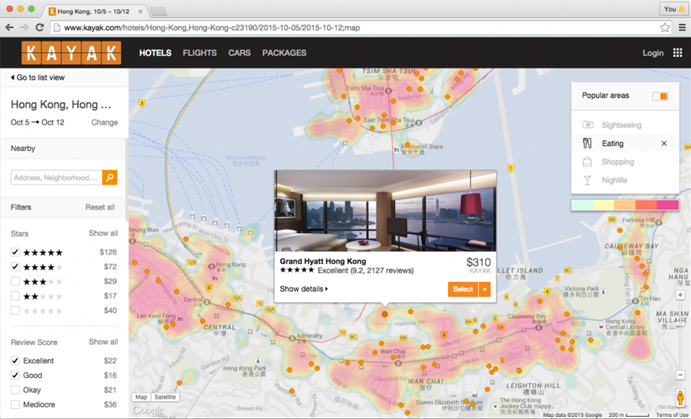Check the Okay review score checkbox
The width and height of the screenshot is (691, 419).
click(15, 390)
